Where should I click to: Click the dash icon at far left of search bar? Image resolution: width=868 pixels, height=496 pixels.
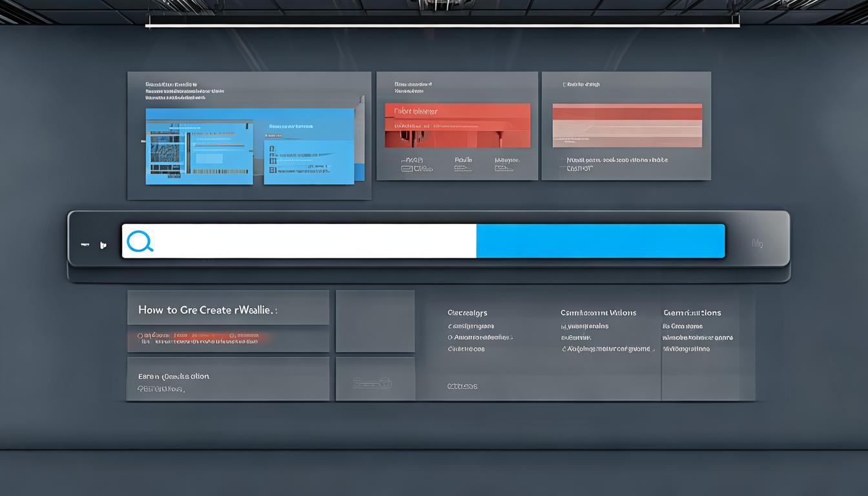coord(84,245)
